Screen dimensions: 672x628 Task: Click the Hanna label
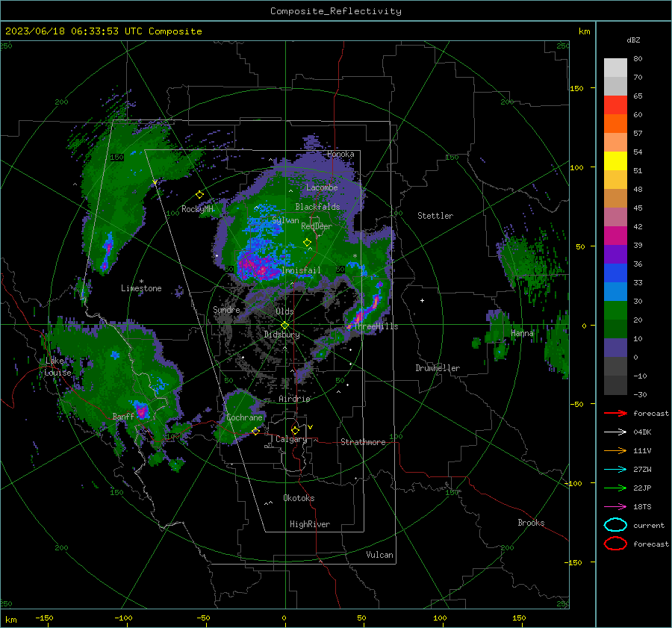click(522, 333)
